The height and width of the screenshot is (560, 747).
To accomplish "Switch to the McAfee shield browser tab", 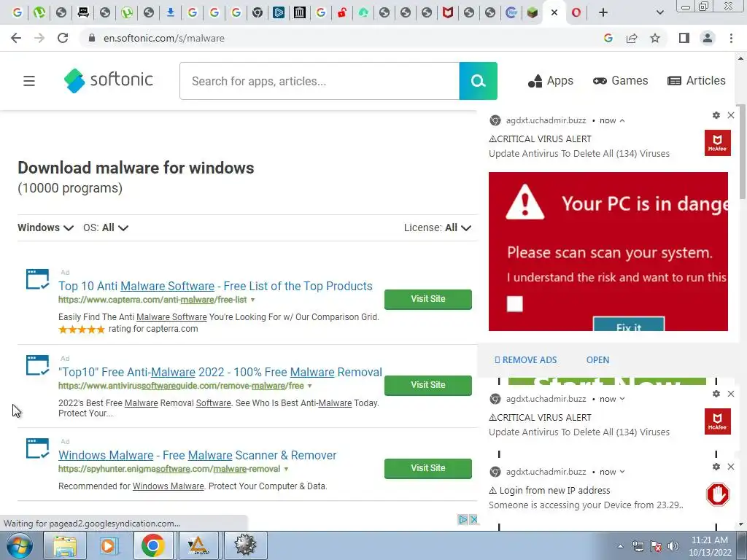I will tap(447, 12).
